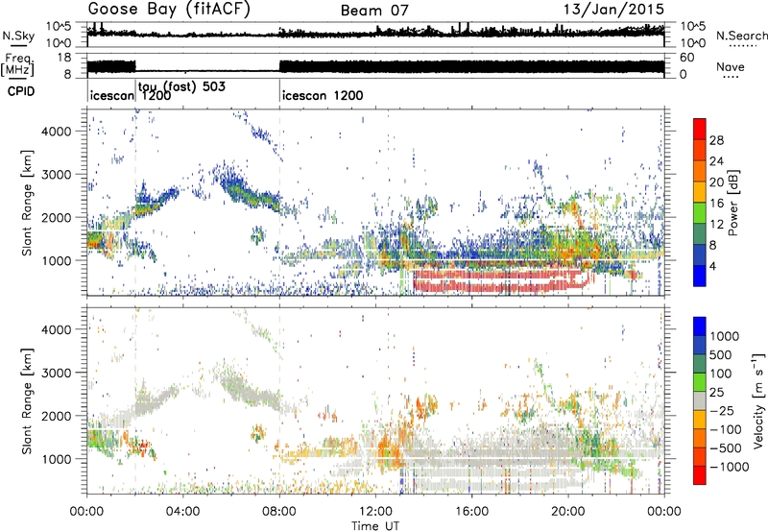Click the '18' tick on frequency axis
The height and width of the screenshot is (532, 768).
coord(63,58)
